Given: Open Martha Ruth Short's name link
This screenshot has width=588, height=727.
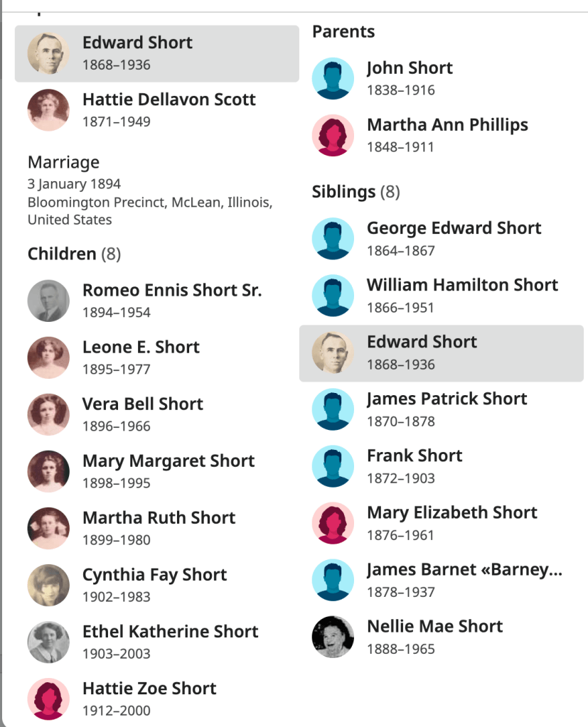Looking at the screenshot, I should pos(159,518).
